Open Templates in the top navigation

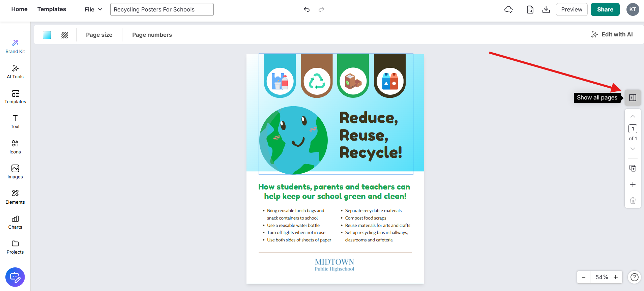pyautogui.click(x=52, y=9)
